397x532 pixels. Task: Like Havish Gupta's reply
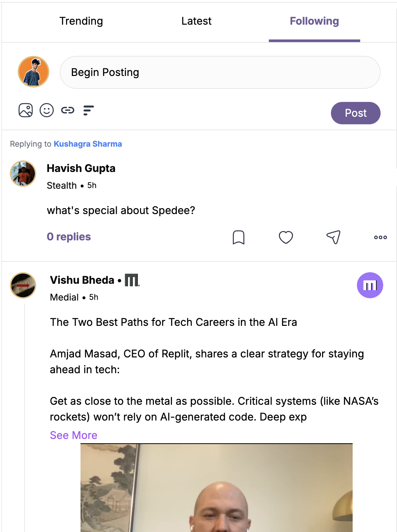(x=286, y=237)
